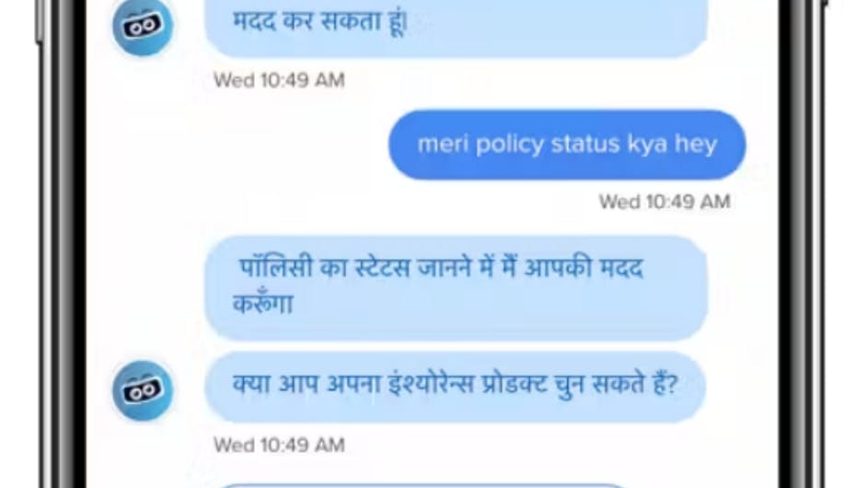Screen dimensions: 868x488
Task: Click the timestamp below the insurance product question
Action: pos(279,445)
